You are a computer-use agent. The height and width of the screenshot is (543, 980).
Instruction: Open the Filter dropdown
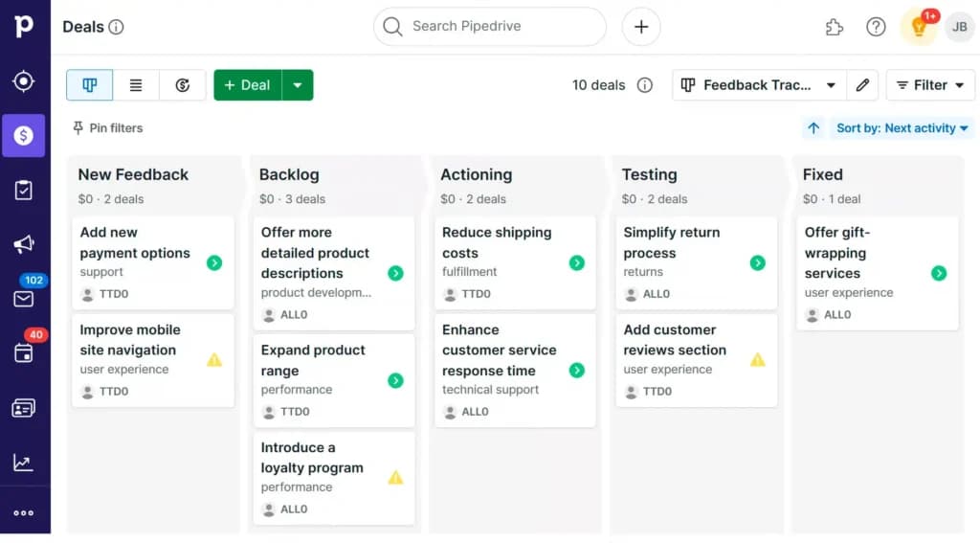click(930, 85)
